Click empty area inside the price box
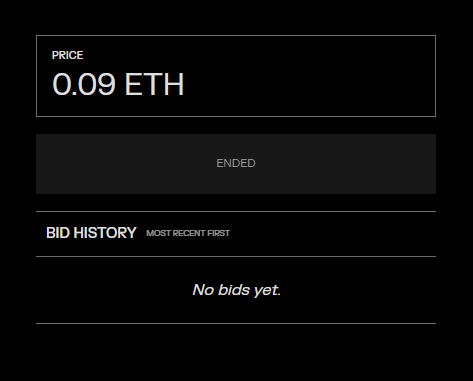The height and width of the screenshot is (381, 473). point(310,76)
